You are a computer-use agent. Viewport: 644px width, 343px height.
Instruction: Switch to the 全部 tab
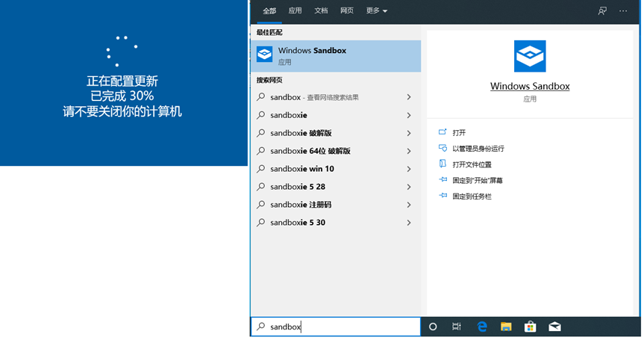(269, 10)
